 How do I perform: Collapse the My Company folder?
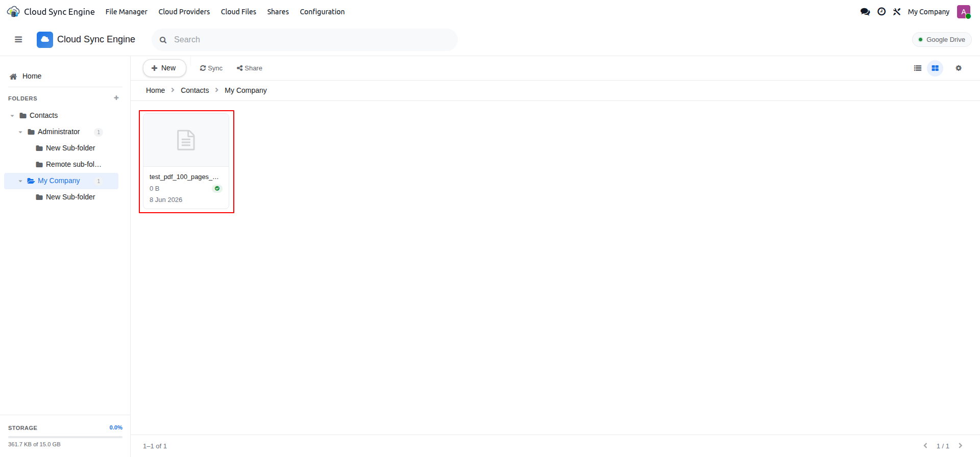pyautogui.click(x=20, y=181)
